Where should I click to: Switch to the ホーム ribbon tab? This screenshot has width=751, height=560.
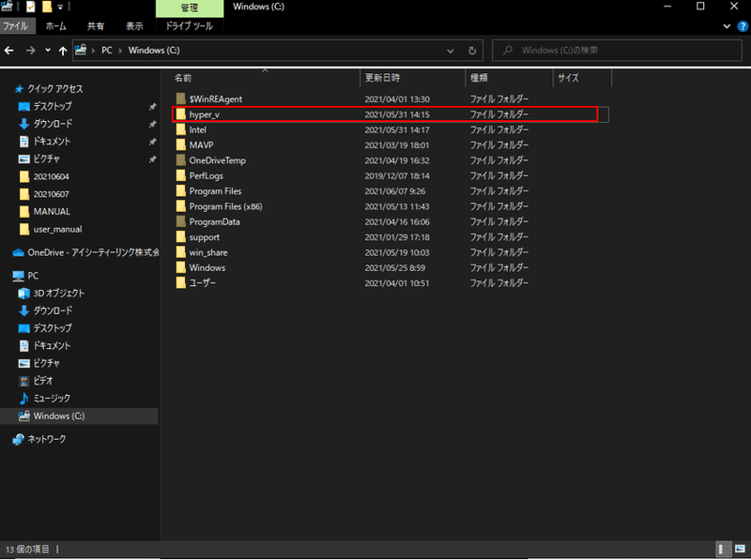pos(56,26)
